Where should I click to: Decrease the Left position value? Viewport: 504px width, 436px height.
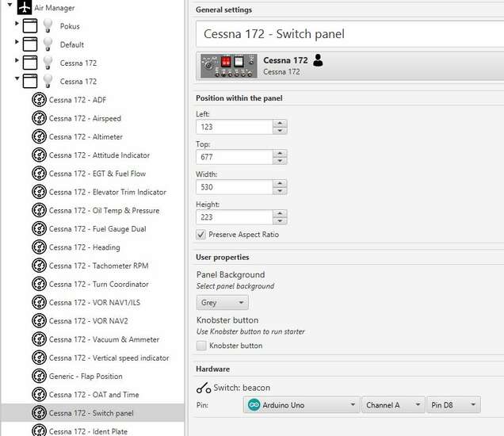coord(280,131)
